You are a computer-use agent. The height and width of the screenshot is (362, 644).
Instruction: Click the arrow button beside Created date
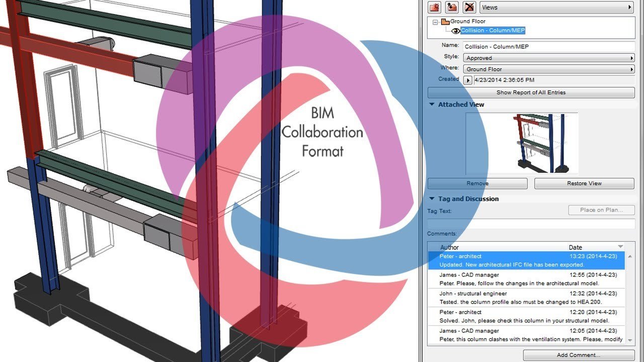(x=468, y=80)
